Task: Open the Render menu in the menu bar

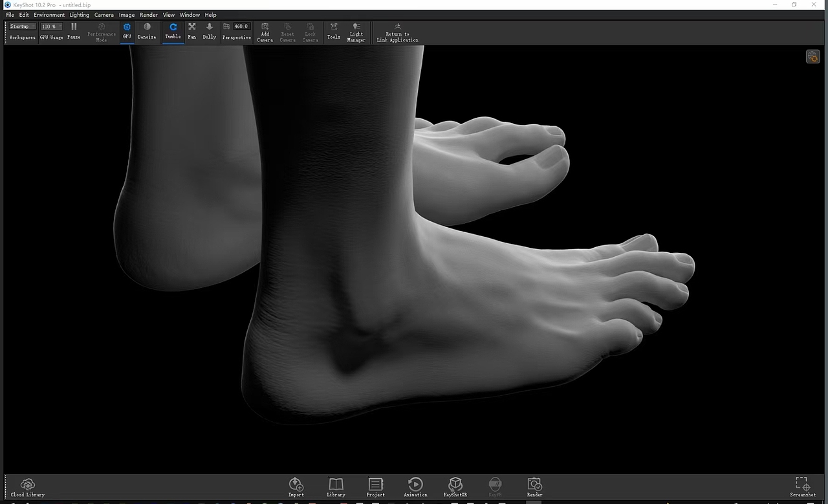Action: tap(149, 15)
